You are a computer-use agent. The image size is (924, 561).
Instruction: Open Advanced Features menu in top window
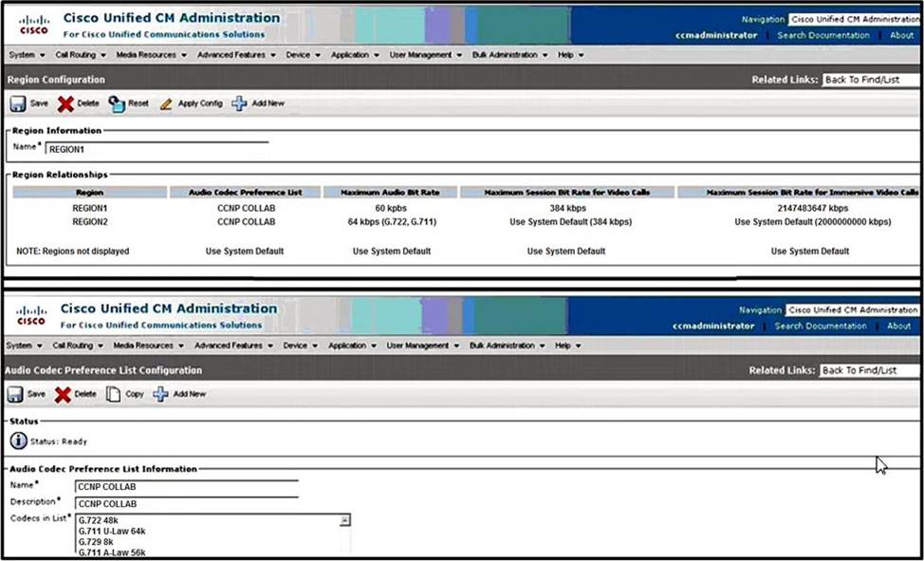tap(236, 55)
